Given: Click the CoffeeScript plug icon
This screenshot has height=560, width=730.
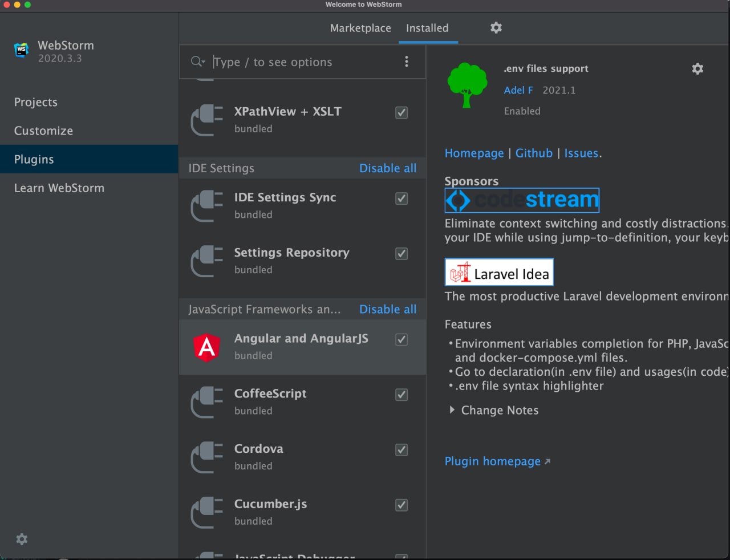Looking at the screenshot, I should coord(206,402).
